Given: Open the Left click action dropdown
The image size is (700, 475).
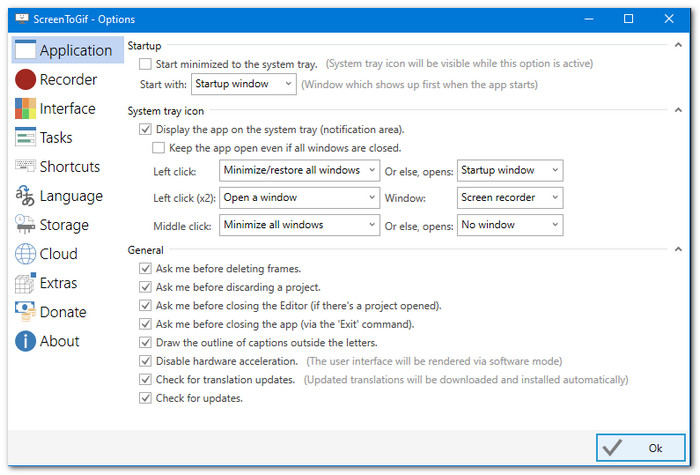Looking at the screenshot, I should tap(300, 170).
